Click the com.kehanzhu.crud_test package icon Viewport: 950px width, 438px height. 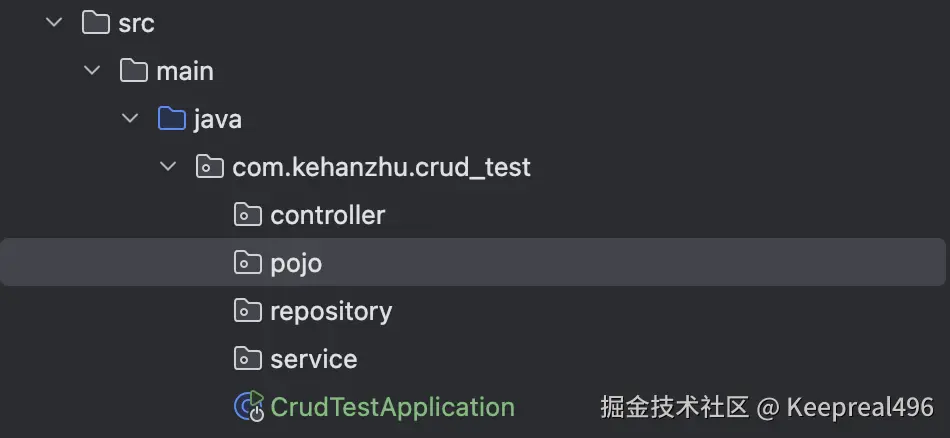coord(209,167)
